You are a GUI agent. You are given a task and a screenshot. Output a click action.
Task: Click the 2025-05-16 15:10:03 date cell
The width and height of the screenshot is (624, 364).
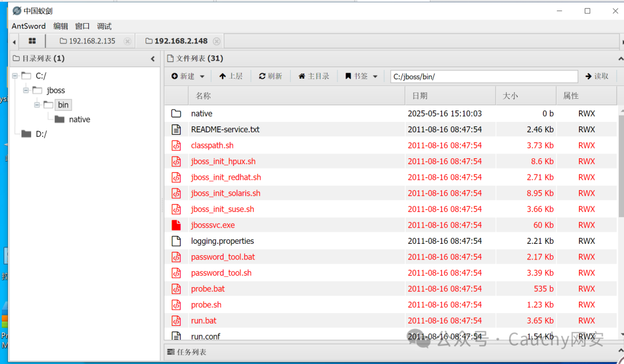(x=444, y=114)
